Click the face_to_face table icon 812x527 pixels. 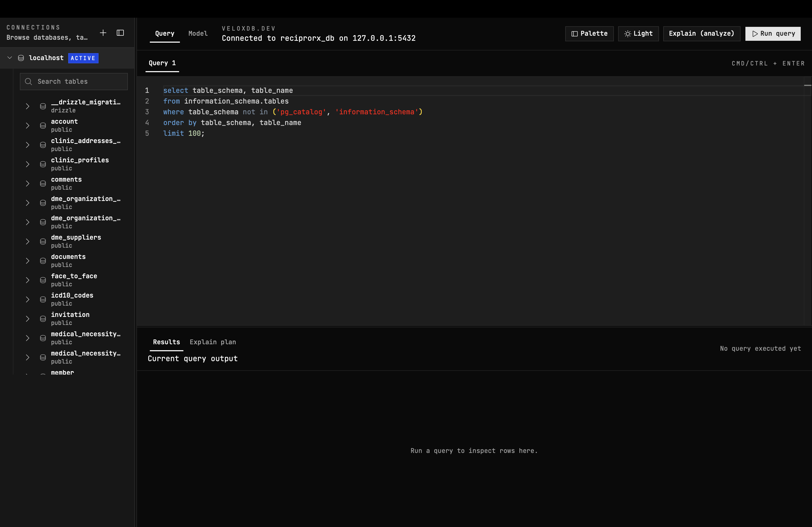point(43,280)
